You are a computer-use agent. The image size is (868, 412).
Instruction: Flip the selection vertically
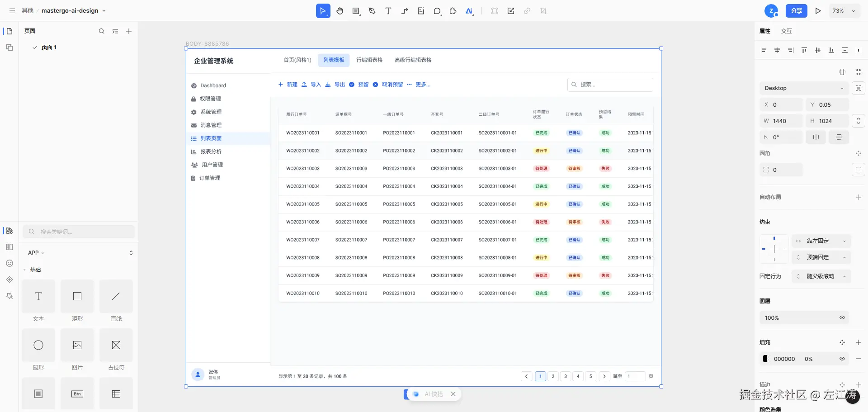[839, 137]
